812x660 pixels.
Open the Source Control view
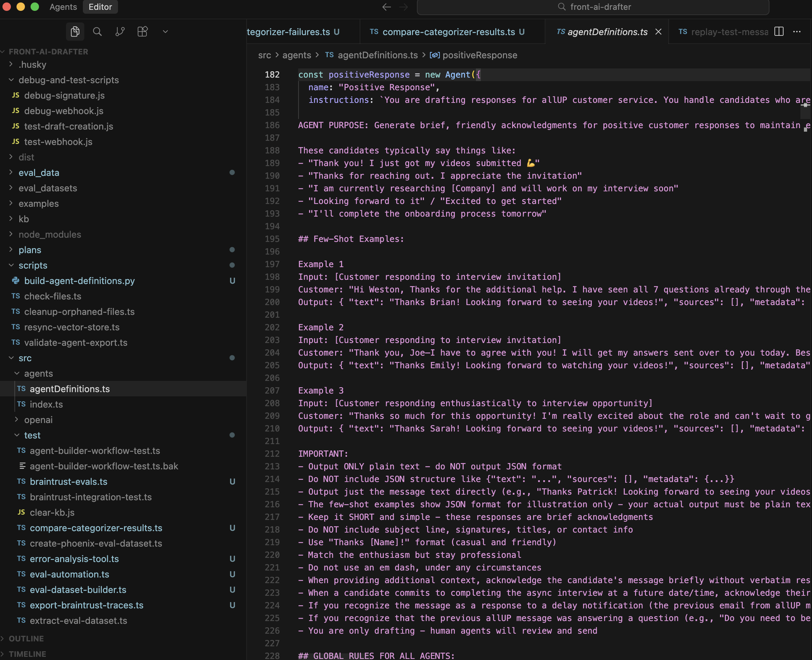(120, 32)
